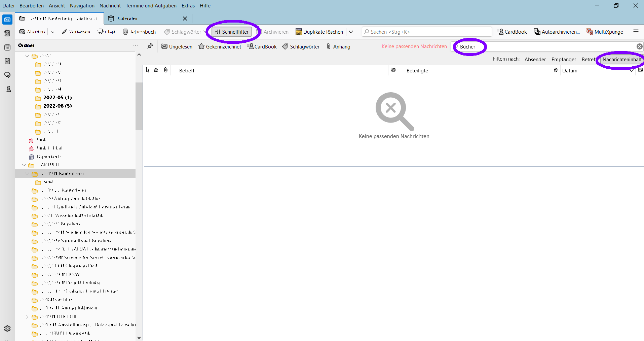Open the column picker beside Datum
The image size is (644, 341).
pos(640,70)
